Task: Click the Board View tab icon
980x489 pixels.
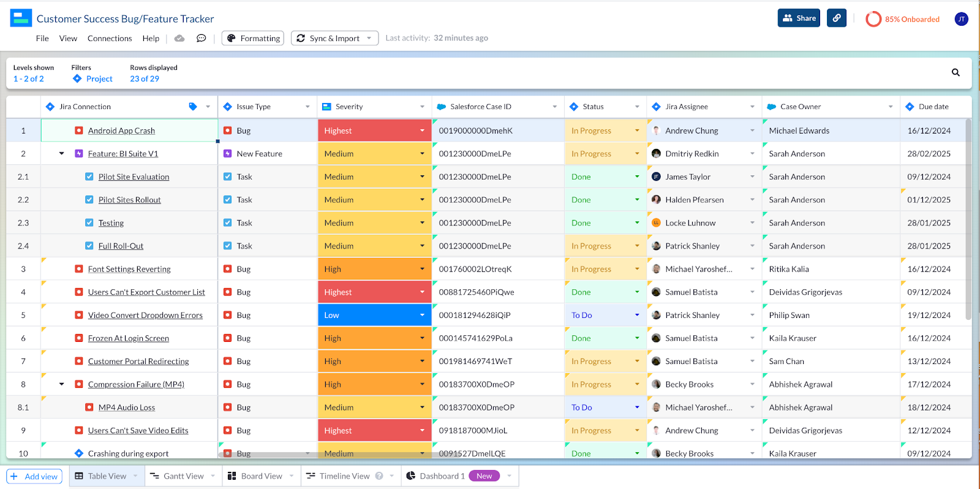Action: pyautogui.click(x=232, y=476)
